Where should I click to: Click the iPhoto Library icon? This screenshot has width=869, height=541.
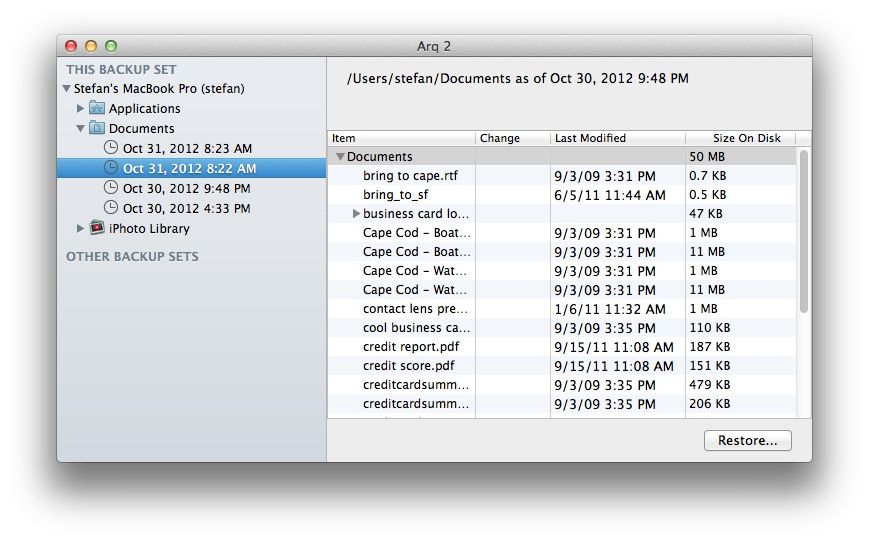97,228
